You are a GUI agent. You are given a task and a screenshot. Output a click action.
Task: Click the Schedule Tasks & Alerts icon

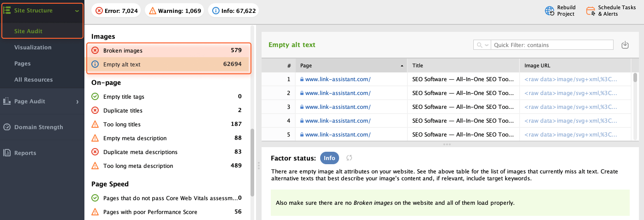pyautogui.click(x=590, y=11)
